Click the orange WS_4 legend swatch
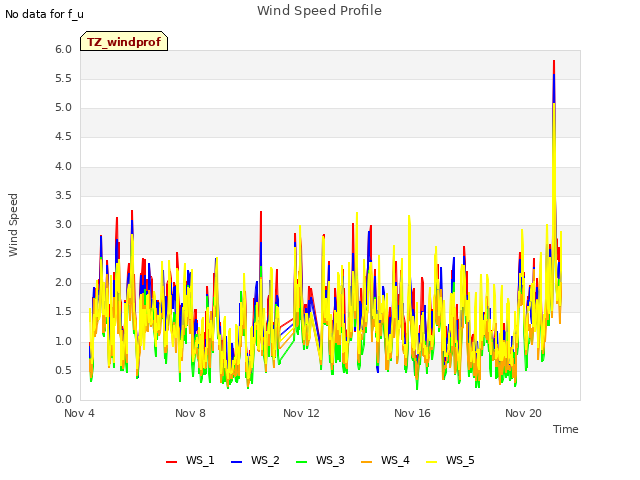640x480 pixels. point(367,462)
